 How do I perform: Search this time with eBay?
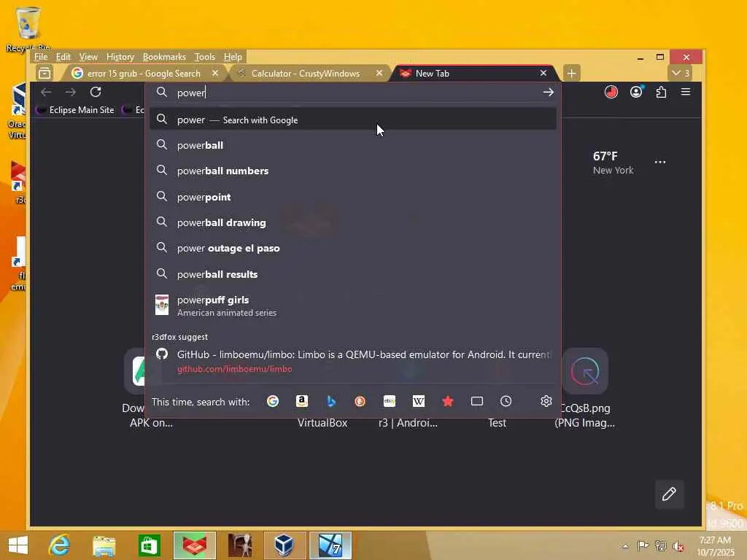[390, 402]
